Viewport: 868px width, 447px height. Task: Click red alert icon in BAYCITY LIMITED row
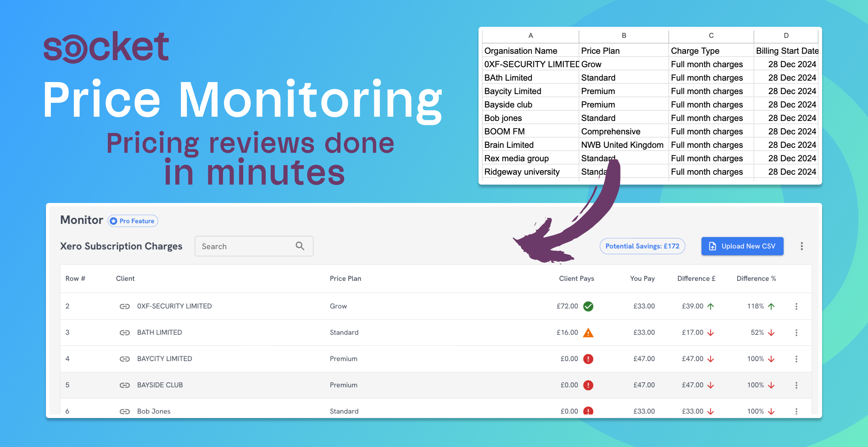pos(588,359)
